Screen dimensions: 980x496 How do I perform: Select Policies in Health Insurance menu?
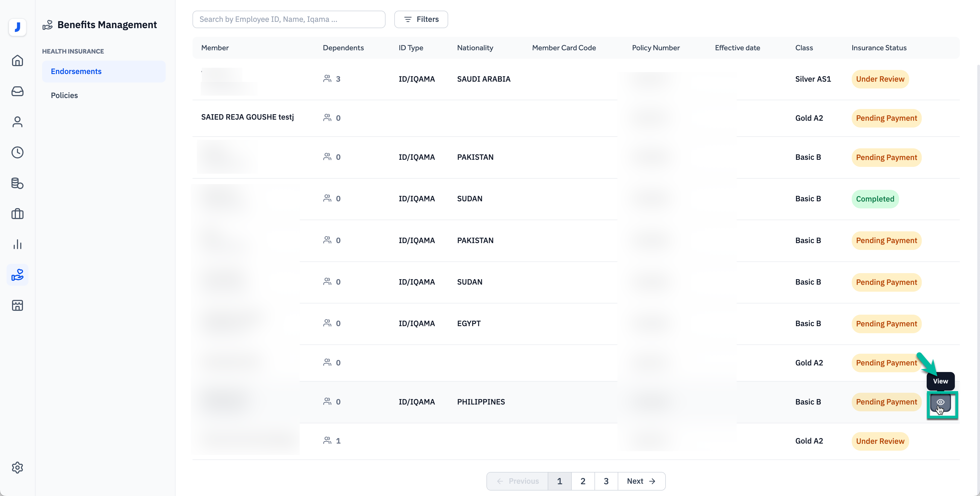point(64,95)
